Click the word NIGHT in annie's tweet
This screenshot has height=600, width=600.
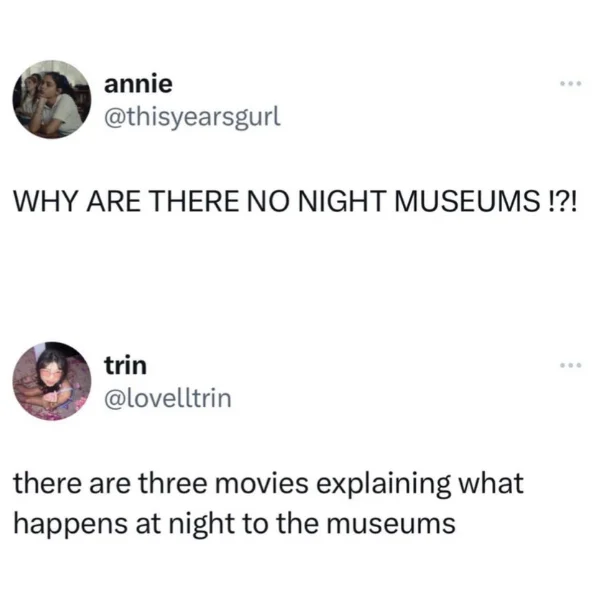(x=341, y=201)
